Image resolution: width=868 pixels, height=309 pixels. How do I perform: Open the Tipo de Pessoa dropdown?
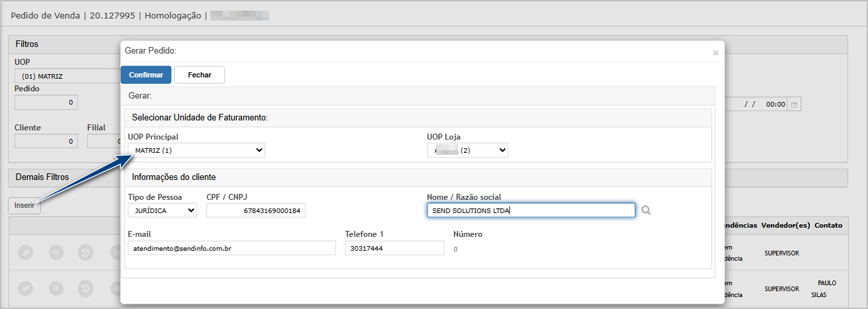tap(162, 210)
